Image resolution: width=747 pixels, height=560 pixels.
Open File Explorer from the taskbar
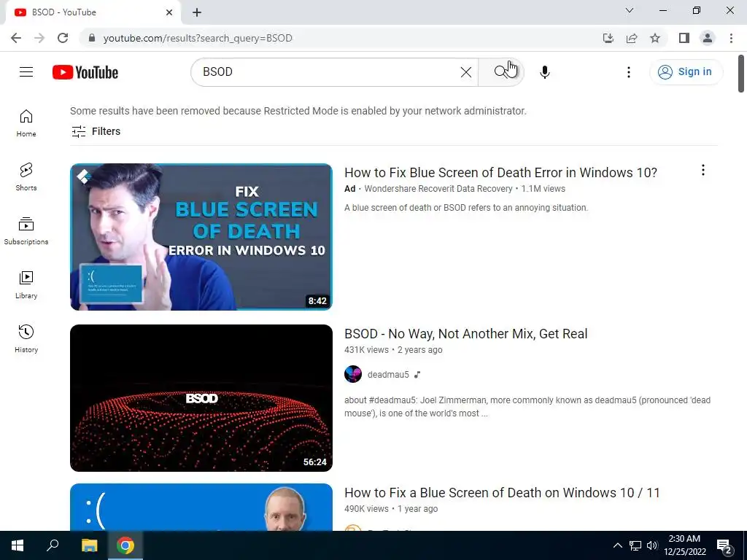click(89, 545)
